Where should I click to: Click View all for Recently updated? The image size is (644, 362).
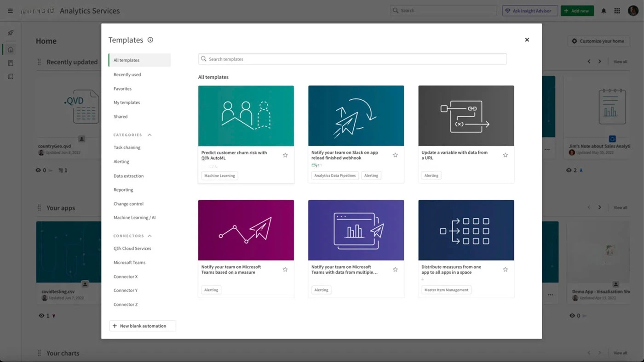[x=621, y=62]
